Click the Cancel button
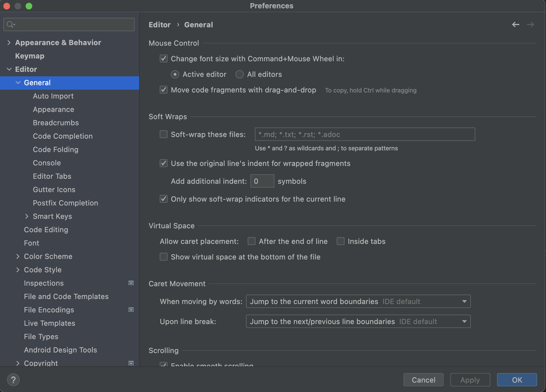The height and width of the screenshot is (392, 546). click(x=423, y=380)
